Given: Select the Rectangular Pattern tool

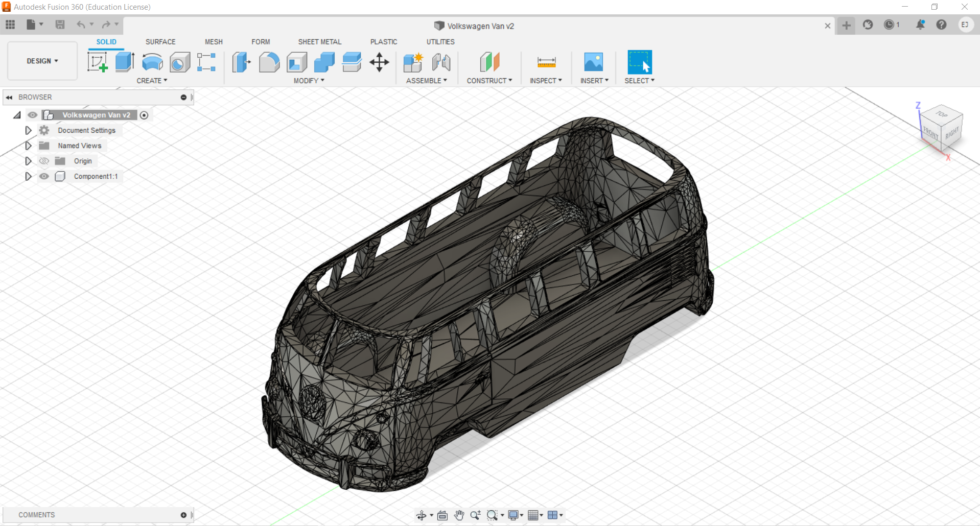Looking at the screenshot, I should click(x=206, y=62).
